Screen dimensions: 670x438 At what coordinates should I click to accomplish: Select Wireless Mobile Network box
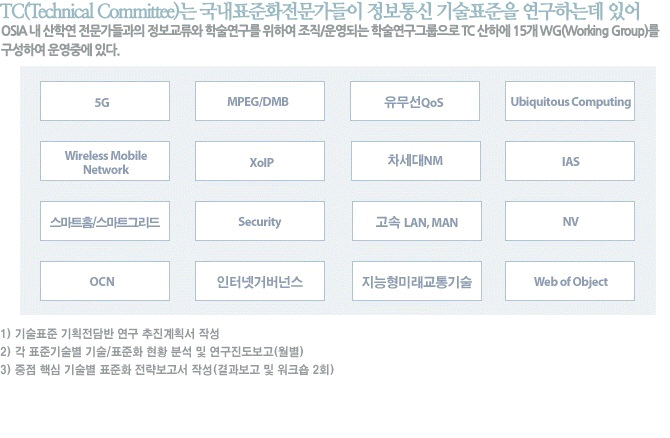click(x=105, y=161)
